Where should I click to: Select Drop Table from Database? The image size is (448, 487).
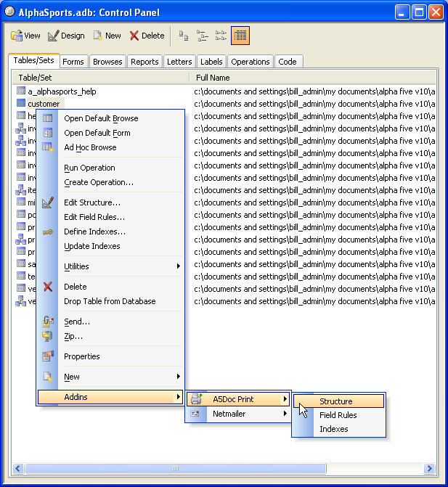pos(110,301)
